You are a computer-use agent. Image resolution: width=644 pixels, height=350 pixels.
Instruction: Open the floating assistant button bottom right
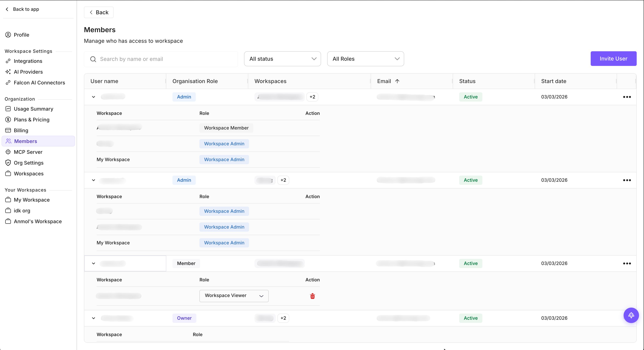coord(631,316)
